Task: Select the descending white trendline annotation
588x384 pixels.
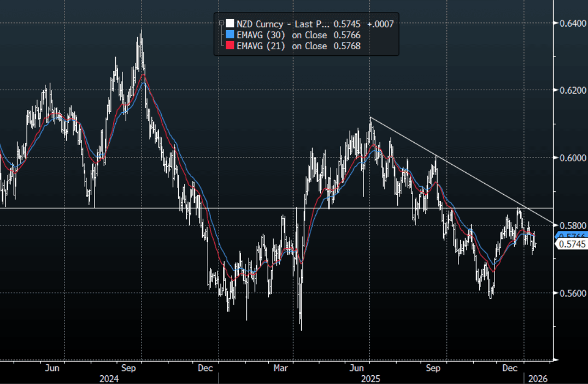Action: pos(461,171)
